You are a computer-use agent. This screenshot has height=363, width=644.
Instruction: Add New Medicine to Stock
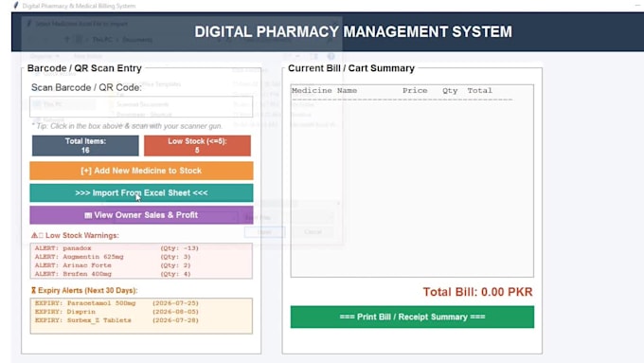pyautogui.click(x=141, y=171)
